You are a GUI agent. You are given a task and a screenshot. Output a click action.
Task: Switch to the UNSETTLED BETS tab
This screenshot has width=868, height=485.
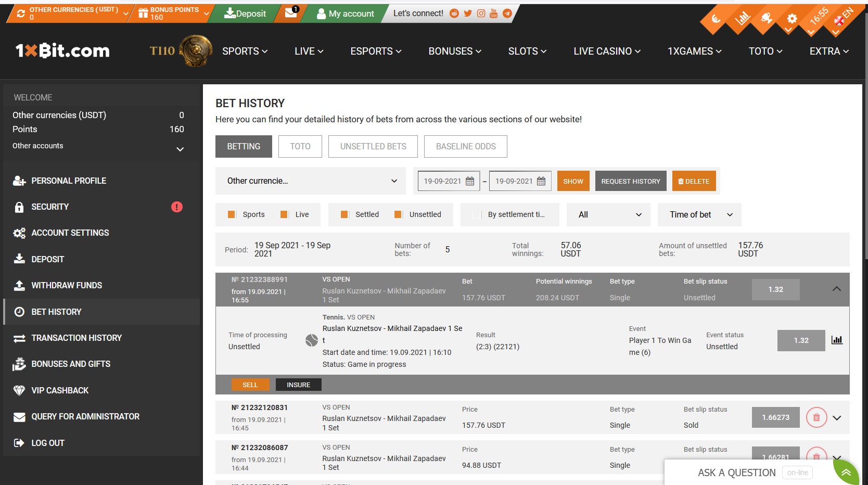(x=373, y=146)
